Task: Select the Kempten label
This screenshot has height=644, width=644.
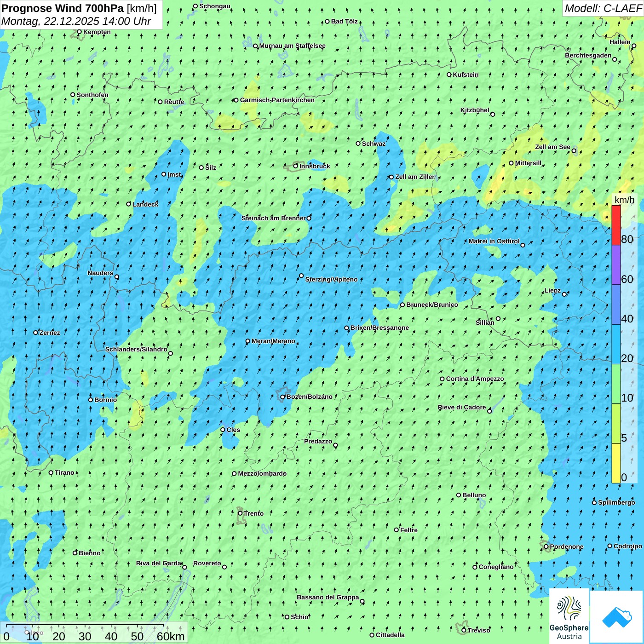Action: [97, 32]
